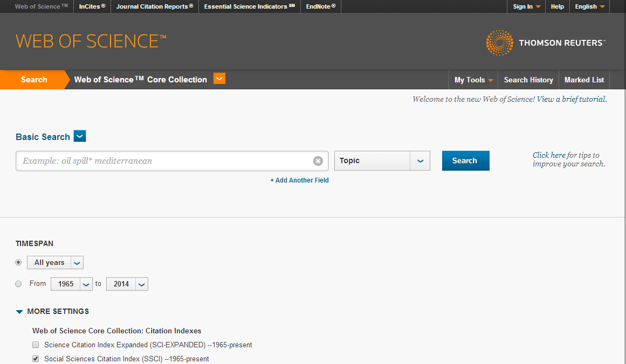Click the TIMESPAN heading text
626x364 pixels.
pos(35,243)
